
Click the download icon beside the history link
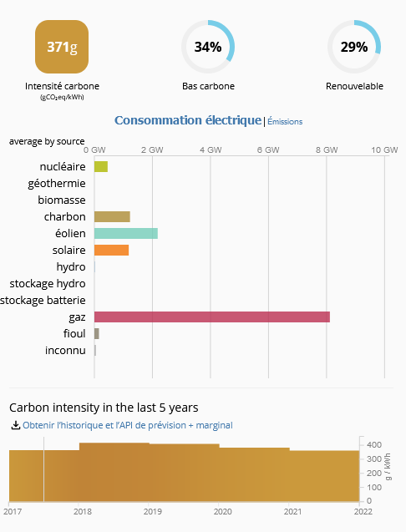(16, 425)
